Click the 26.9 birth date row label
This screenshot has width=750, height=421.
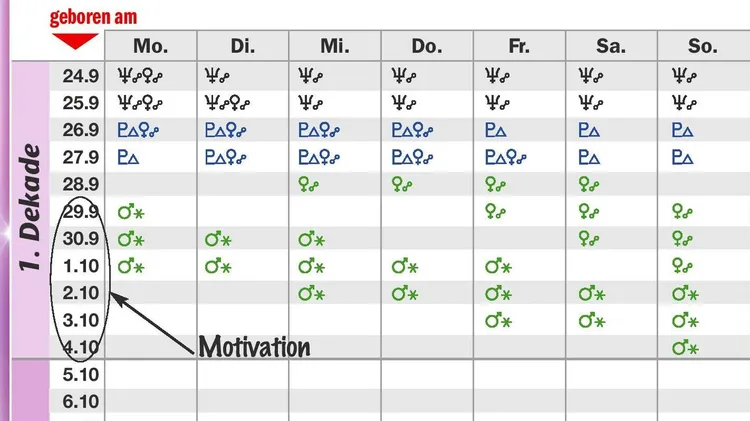tap(81, 130)
